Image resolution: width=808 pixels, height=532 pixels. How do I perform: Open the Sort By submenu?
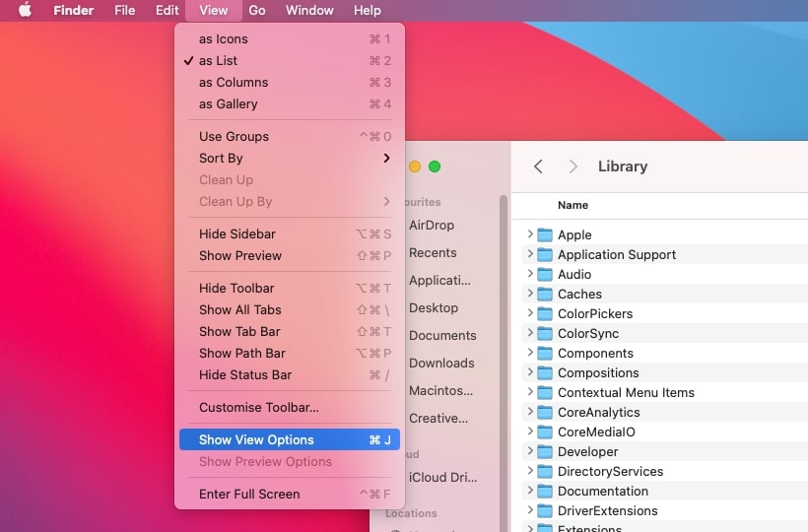click(290, 158)
